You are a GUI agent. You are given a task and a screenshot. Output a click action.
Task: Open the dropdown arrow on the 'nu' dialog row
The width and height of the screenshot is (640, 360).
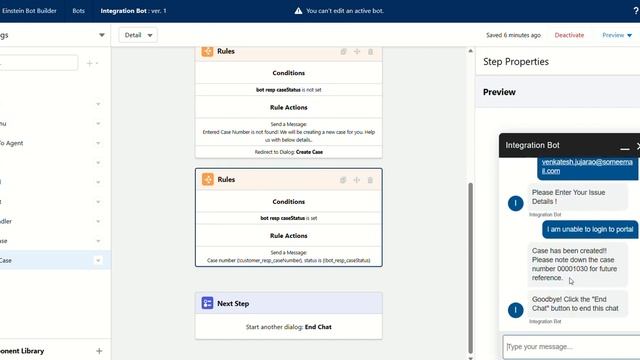[x=98, y=124]
